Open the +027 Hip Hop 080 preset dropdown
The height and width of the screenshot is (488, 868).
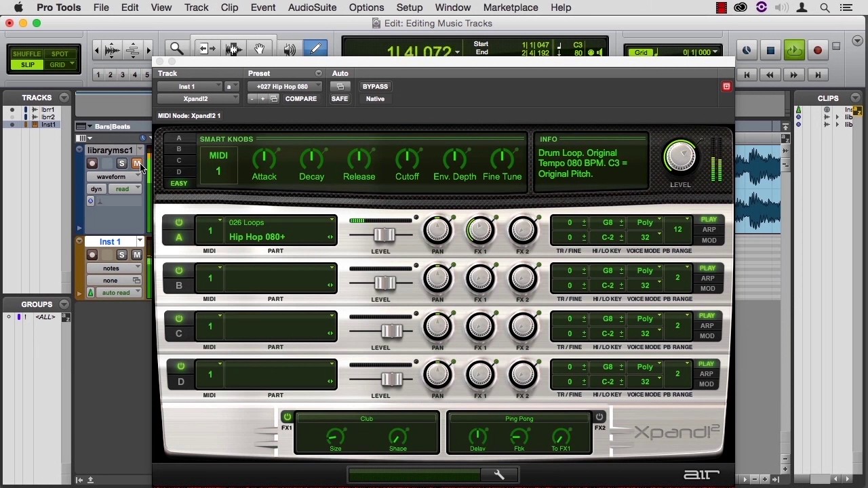pos(285,87)
